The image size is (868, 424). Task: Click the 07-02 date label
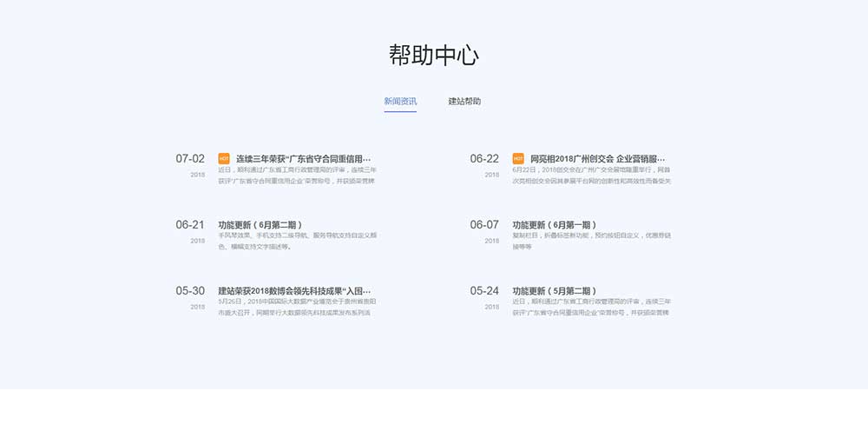[x=190, y=159]
